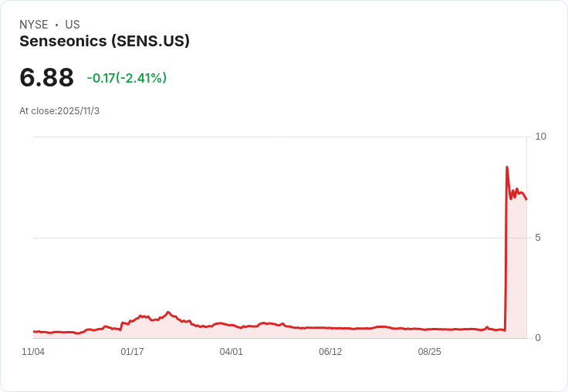Image resolution: width=568 pixels, height=392 pixels.
Task: Click the final endpoint of the price line
Action: point(526,200)
